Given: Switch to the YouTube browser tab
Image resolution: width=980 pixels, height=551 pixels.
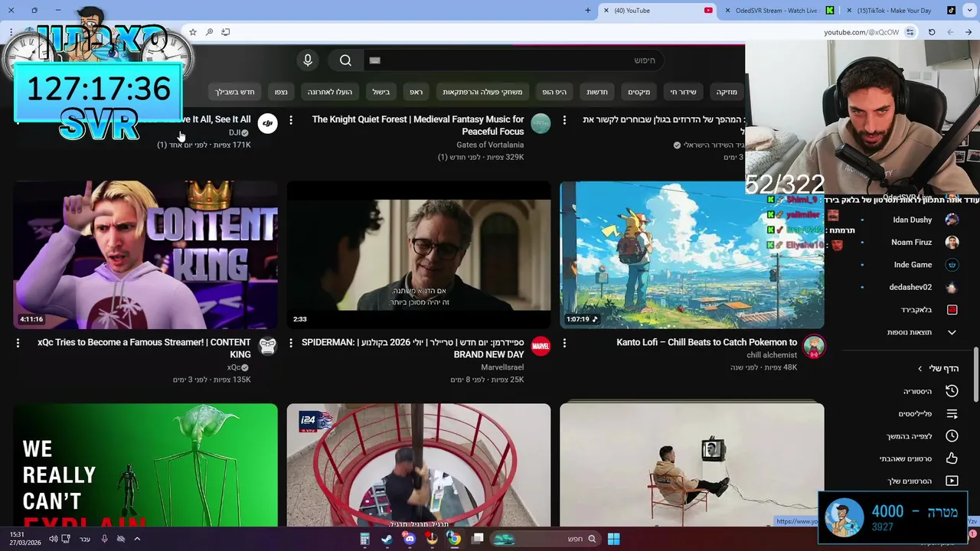Looking at the screenshot, I should 657,10.
